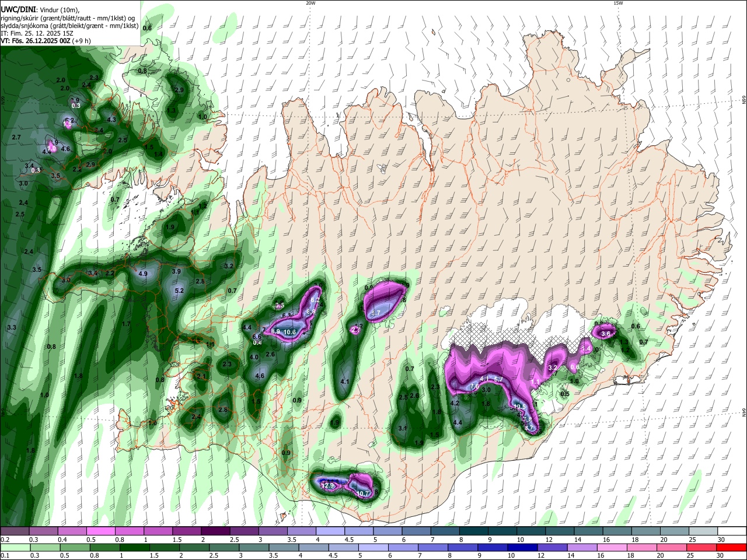
Task: Click the 4.9 precipitation value
Action: click(x=143, y=273)
